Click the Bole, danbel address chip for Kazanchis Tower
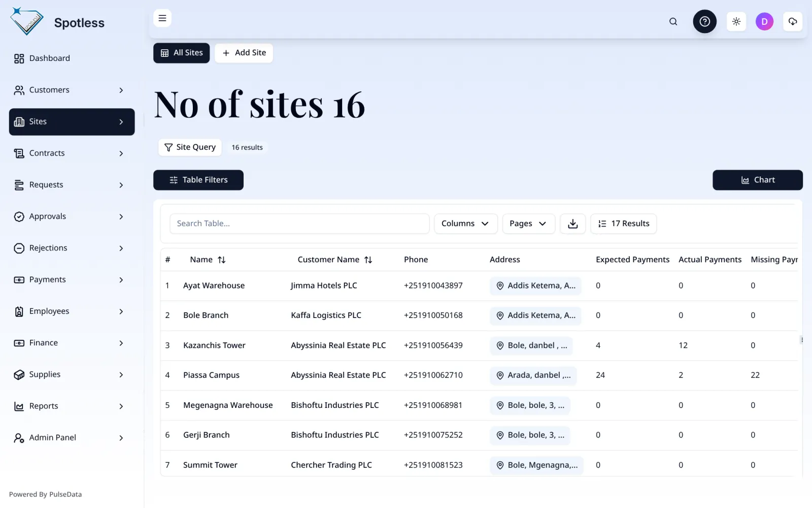This screenshot has width=812, height=508. tap(531, 346)
